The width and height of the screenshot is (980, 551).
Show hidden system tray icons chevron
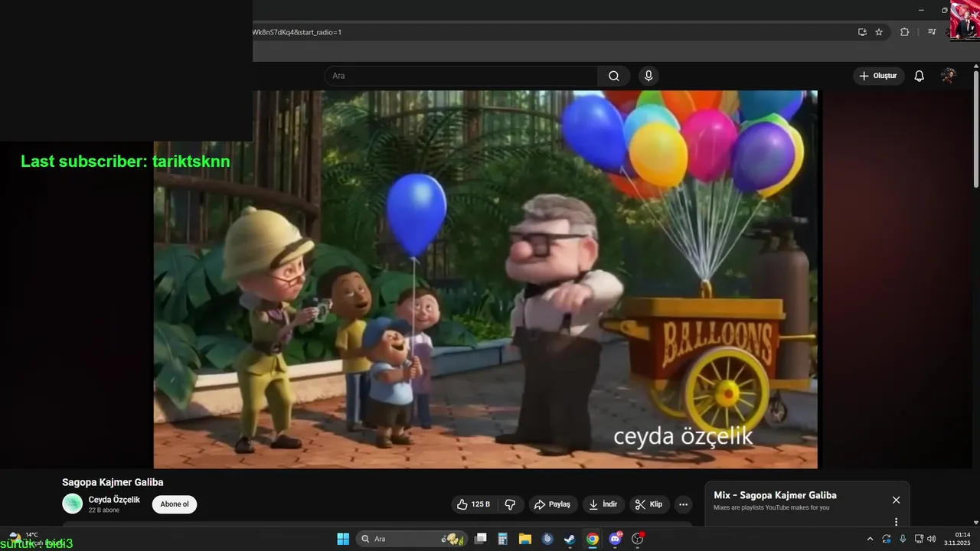pos(870,539)
